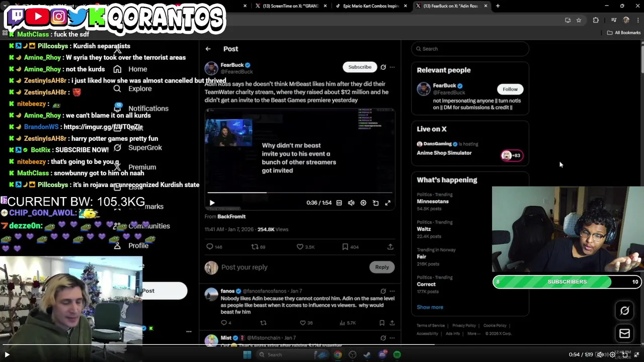Click the Explore magnifier icon in sidebar
The width and height of the screenshot is (644, 362).
117,88
